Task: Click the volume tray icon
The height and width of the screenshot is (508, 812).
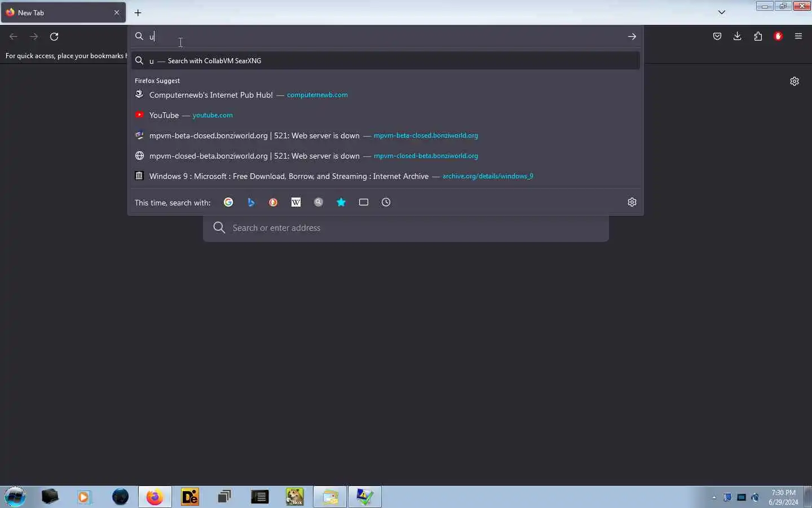Action: 756,497
